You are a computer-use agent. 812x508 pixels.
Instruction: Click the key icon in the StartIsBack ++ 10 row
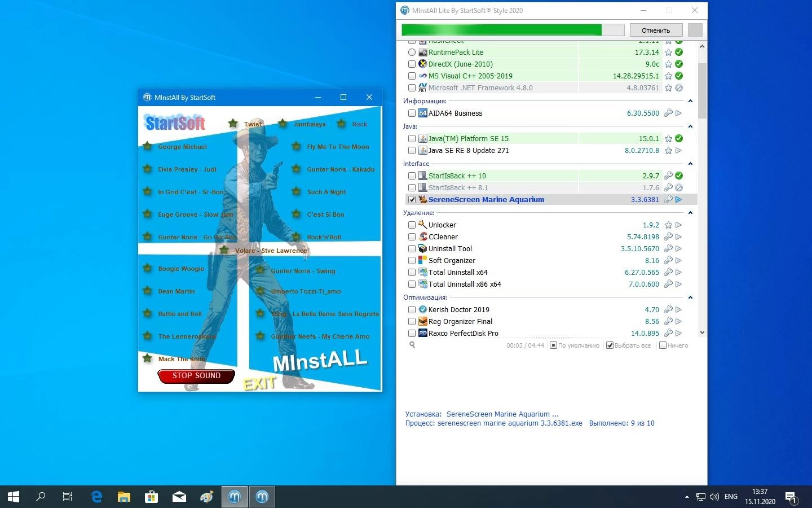pos(668,176)
